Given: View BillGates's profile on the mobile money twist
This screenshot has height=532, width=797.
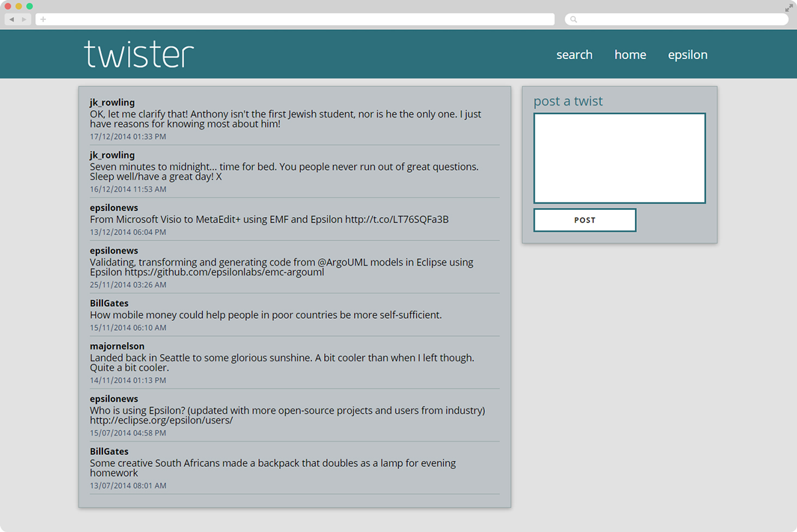Looking at the screenshot, I should [109, 303].
